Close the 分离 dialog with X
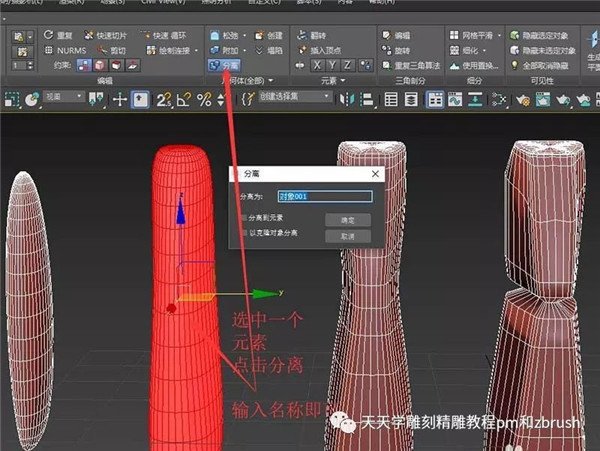Image resolution: width=600 pixels, height=451 pixels. point(375,174)
